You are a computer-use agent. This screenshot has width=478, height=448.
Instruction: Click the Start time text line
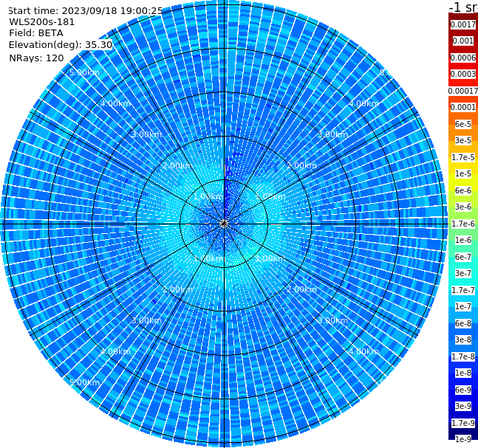(x=85, y=10)
